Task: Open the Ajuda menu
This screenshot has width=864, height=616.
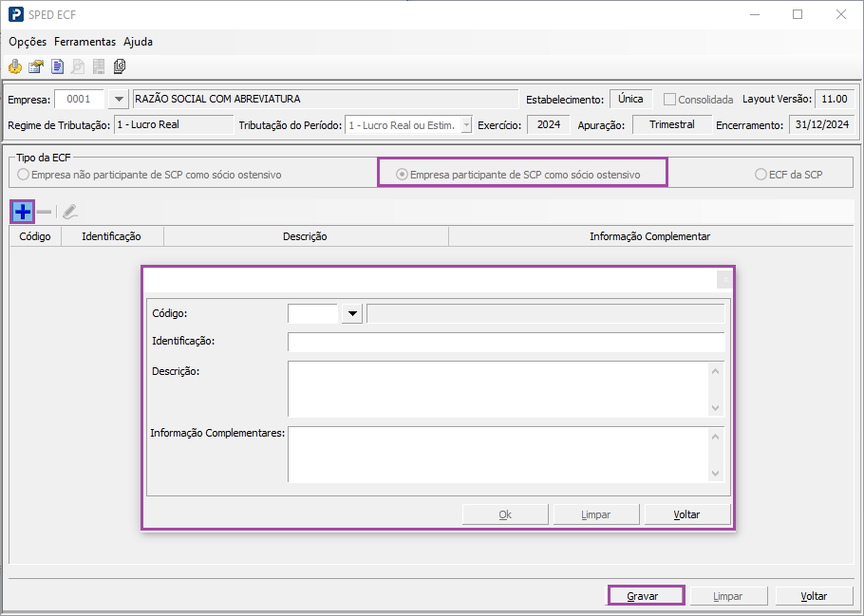Action: (138, 42)
